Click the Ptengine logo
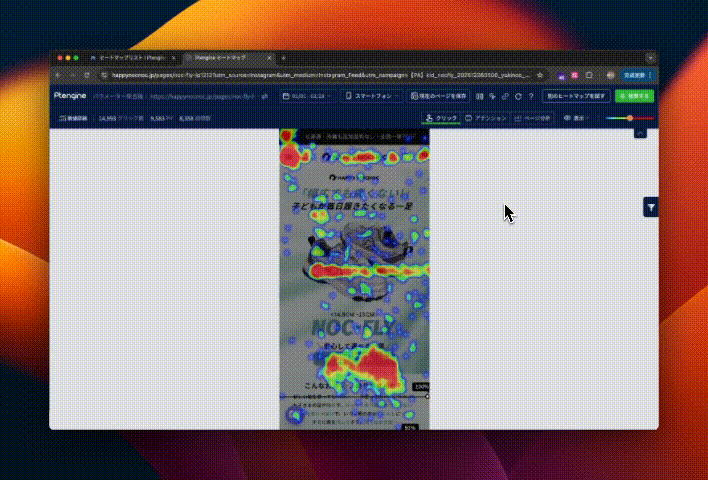Screen dimensions: 708x480 (x=69, y=96)
